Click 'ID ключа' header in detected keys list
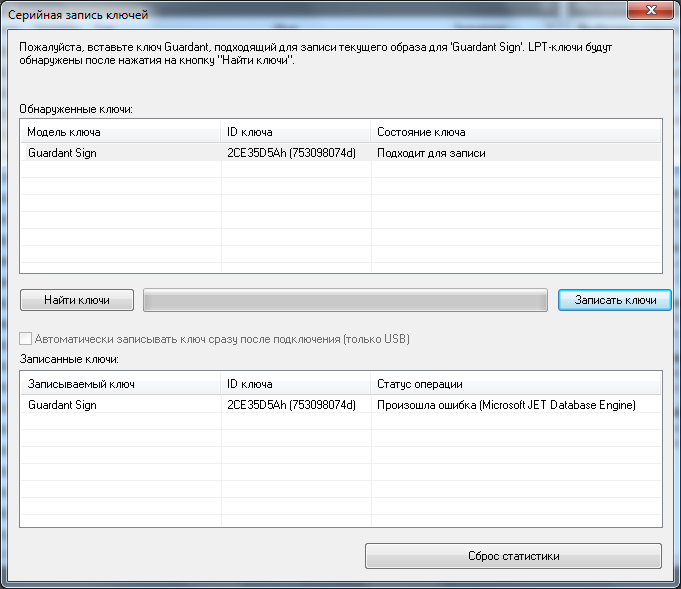 tap(296, 132)
